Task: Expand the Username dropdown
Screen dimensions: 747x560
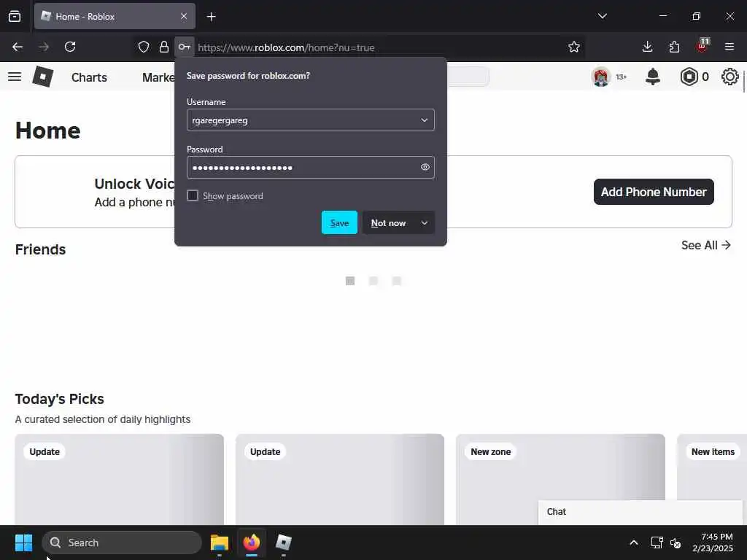Action: tap(424, 120)
